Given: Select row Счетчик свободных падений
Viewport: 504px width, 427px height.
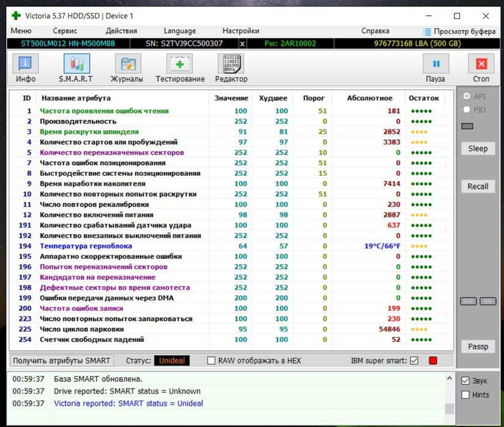Looking at the screenshot, I should 232,339.
